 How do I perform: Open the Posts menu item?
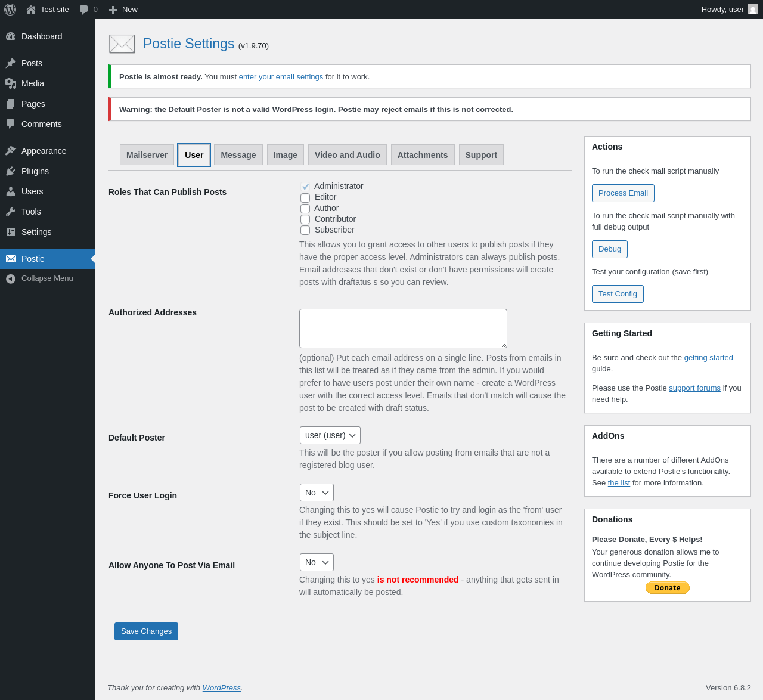coord(48,63)
